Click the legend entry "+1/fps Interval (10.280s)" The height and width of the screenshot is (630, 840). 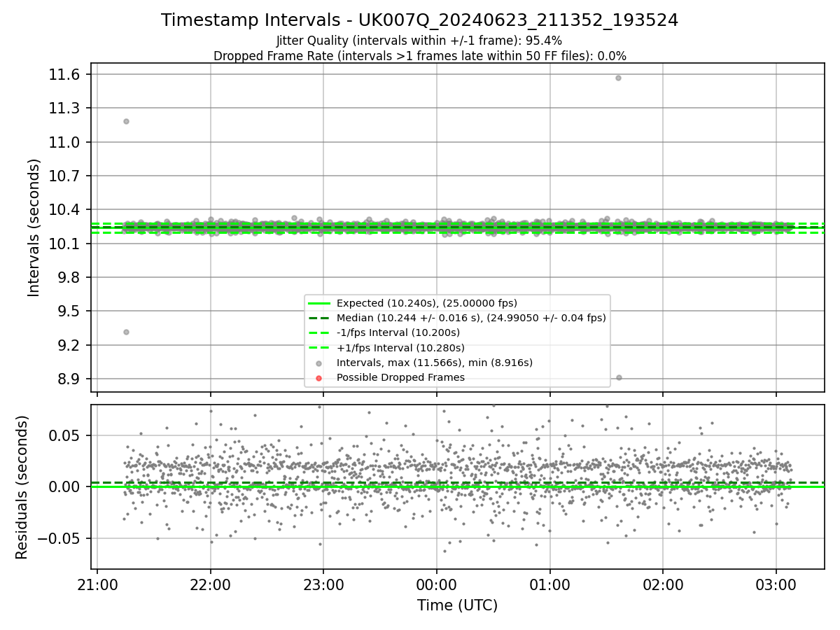[400, 348]
